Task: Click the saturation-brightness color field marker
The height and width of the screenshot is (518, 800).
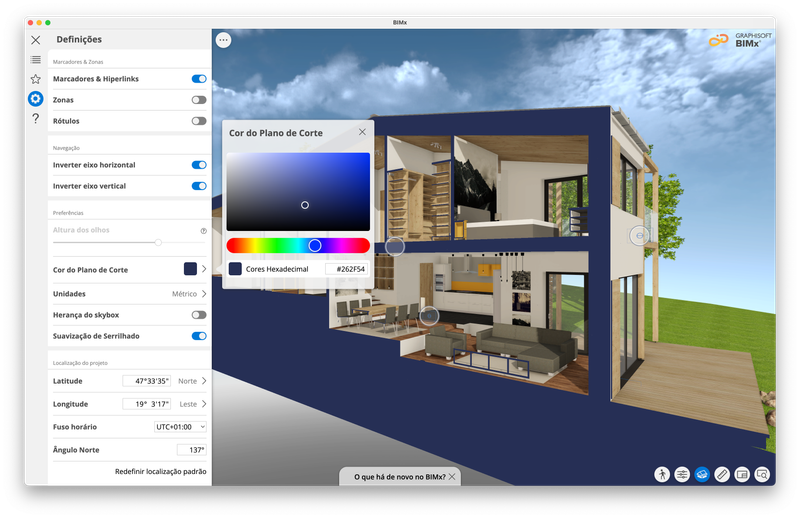Action: 305,205
